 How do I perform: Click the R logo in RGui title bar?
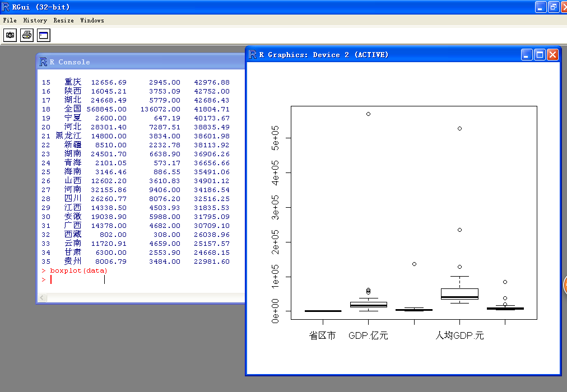point(6,7)
